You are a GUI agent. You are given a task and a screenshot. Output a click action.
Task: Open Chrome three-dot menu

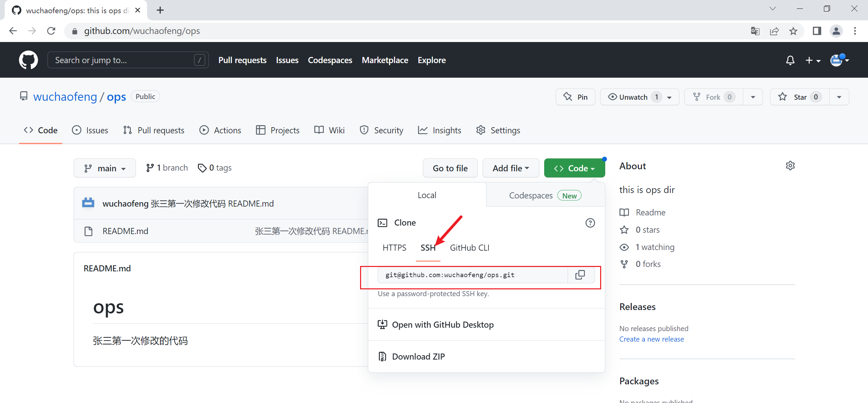pyautogui.click(x=855, y=31)
